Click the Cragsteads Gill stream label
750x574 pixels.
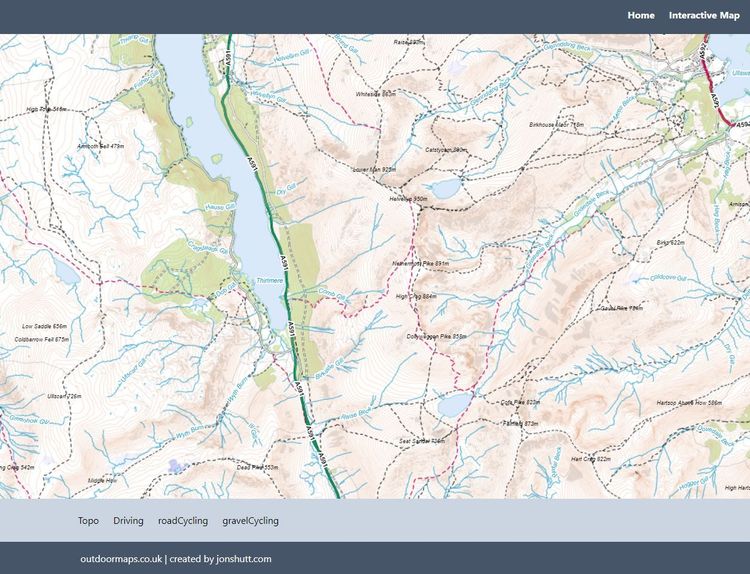(208, 247)
